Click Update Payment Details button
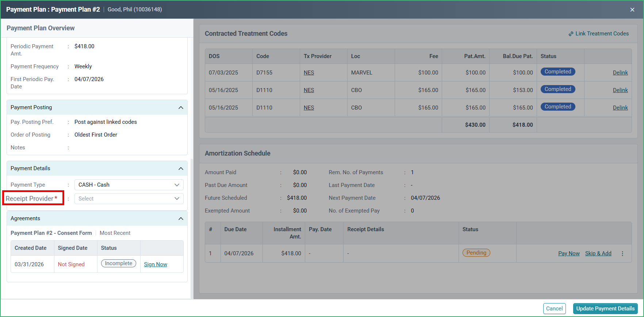The width and height of the screenshot is (644, 317). (605, 309)
